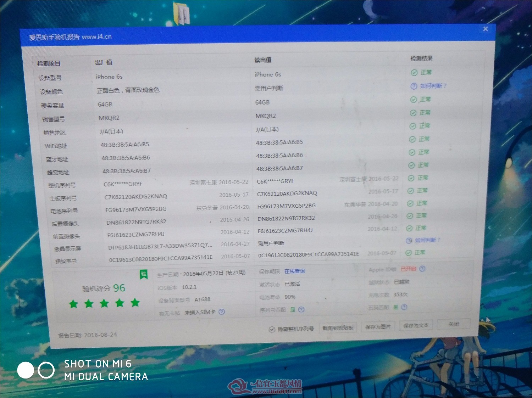
Task: Click the 验机评分 96 score
Action: (104, 288)
